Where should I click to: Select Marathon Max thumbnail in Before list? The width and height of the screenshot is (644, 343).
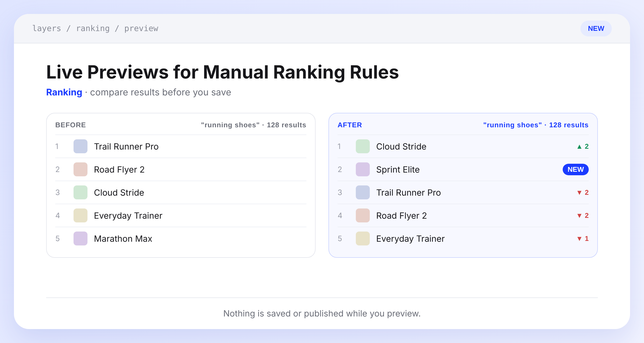click(80, 238)
